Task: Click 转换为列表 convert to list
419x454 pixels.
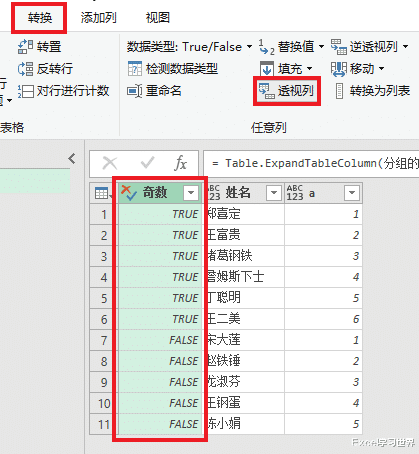Action: point(373,91)
